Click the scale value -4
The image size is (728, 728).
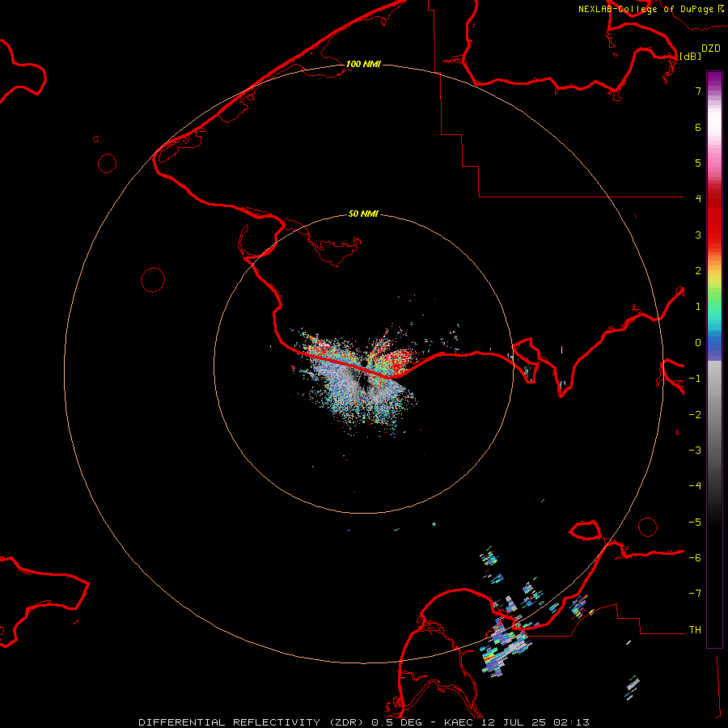point(695,486)
